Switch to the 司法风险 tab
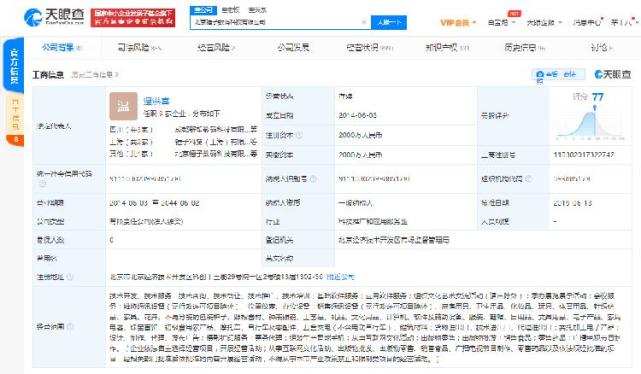Viewport: 641px width, 374px height. click(x=139, y=47)
